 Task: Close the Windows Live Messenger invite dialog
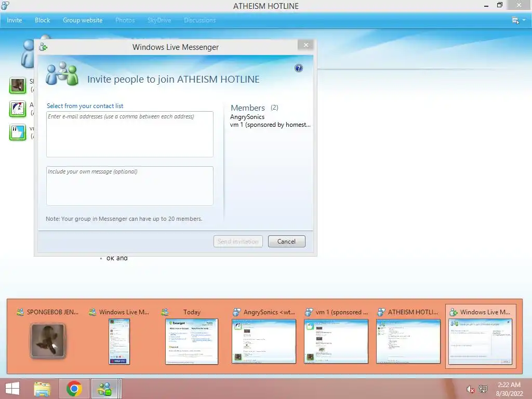[x=305, y=45]
